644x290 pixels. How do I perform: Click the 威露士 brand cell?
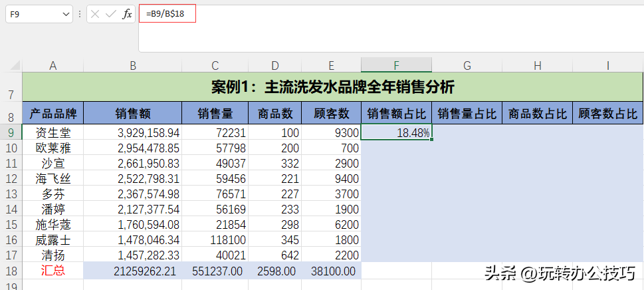[53, 240]
